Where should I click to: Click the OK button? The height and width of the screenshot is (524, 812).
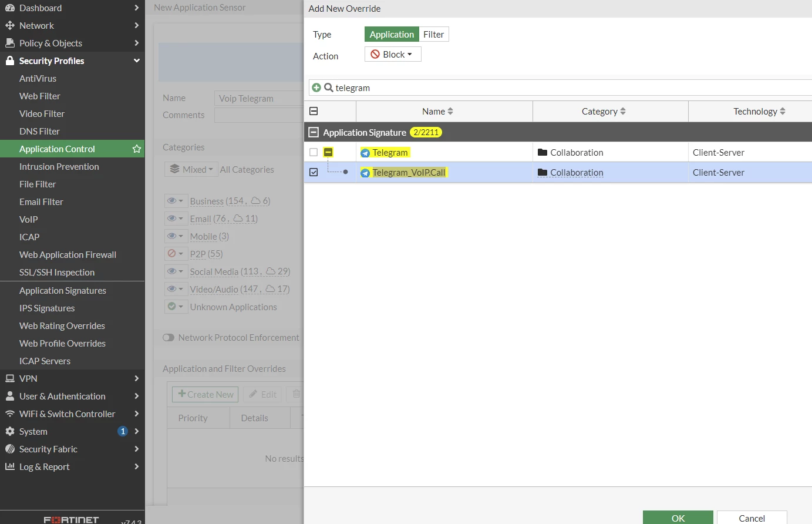click(678, 518)
